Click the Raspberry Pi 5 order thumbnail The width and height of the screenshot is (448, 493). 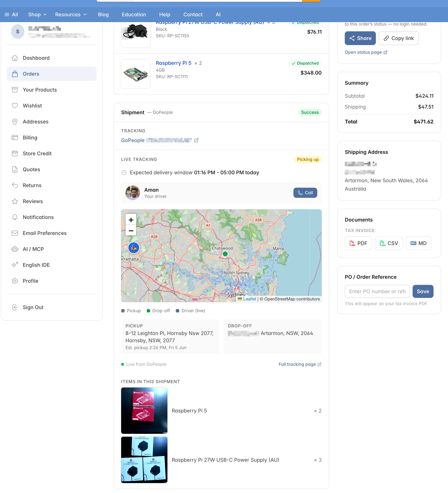click(136, 74)
